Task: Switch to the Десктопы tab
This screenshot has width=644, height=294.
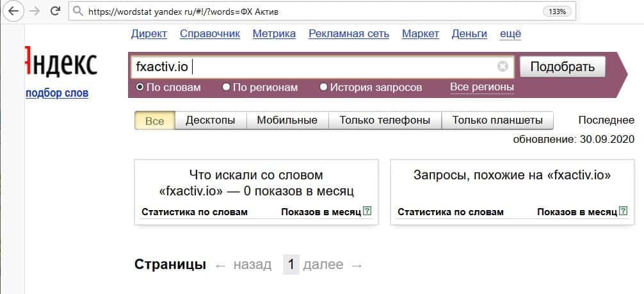Action: [x=210, y=120]
